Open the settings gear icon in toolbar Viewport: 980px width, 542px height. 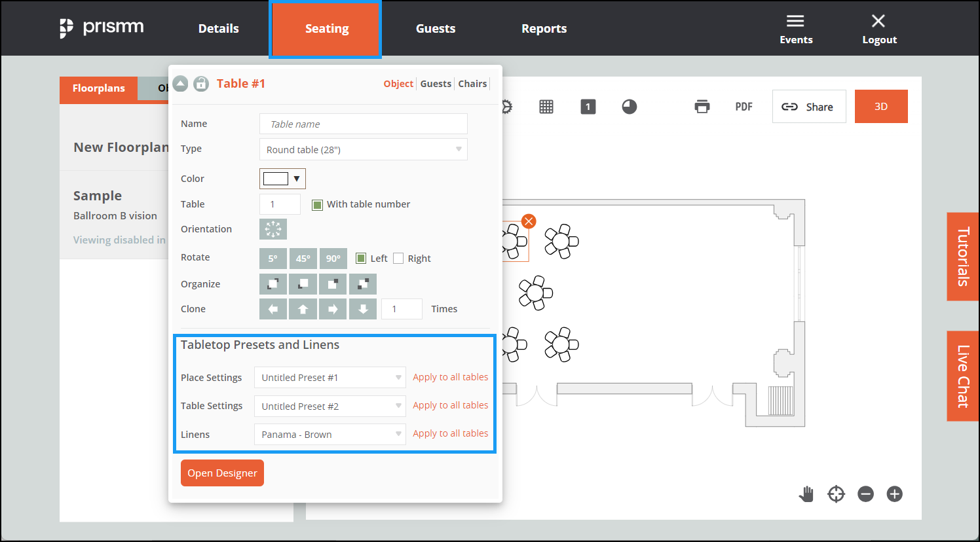pyautogui.click(x=506, y=107)
